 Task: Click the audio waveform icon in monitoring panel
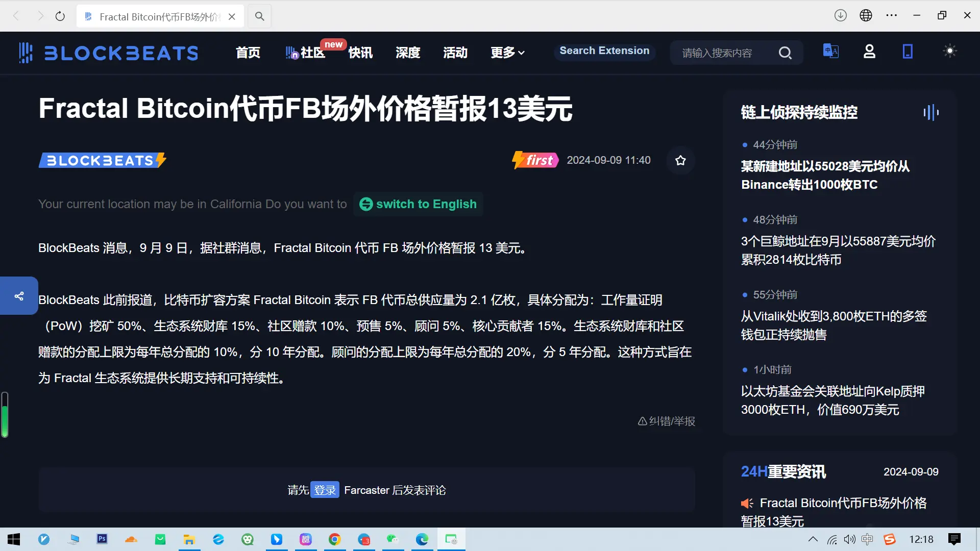931,112
